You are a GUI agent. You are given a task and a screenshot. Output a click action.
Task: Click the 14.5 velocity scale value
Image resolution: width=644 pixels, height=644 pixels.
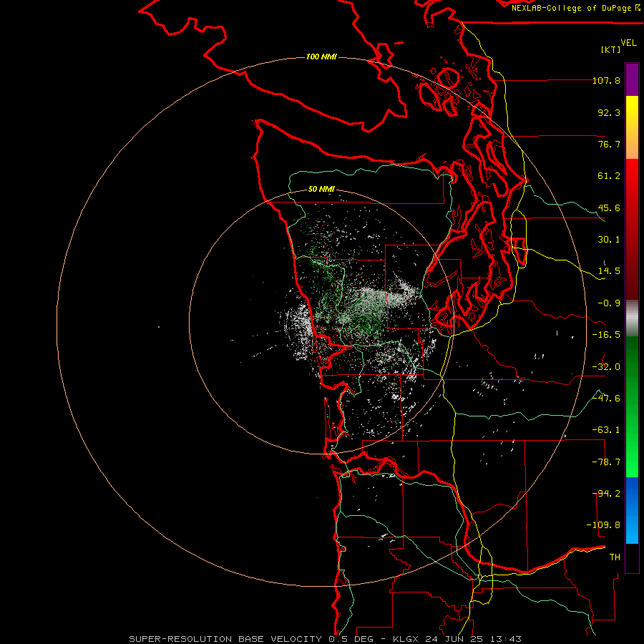(x=609, y=271)
